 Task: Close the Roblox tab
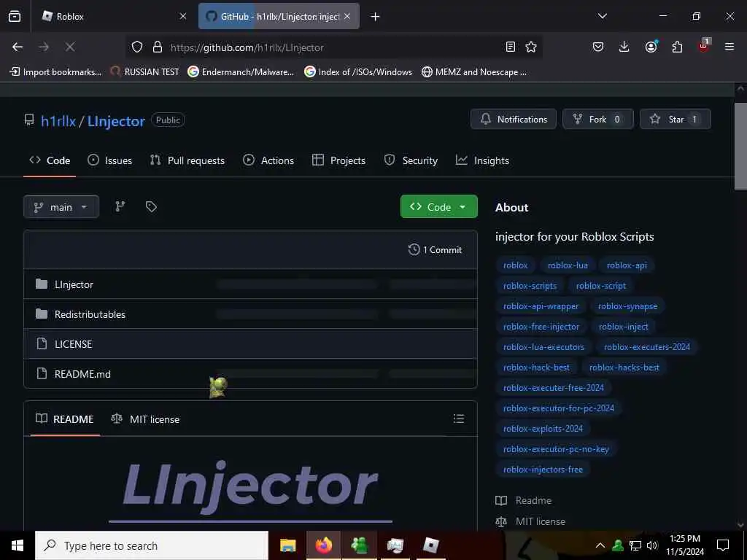pos(183,16)
